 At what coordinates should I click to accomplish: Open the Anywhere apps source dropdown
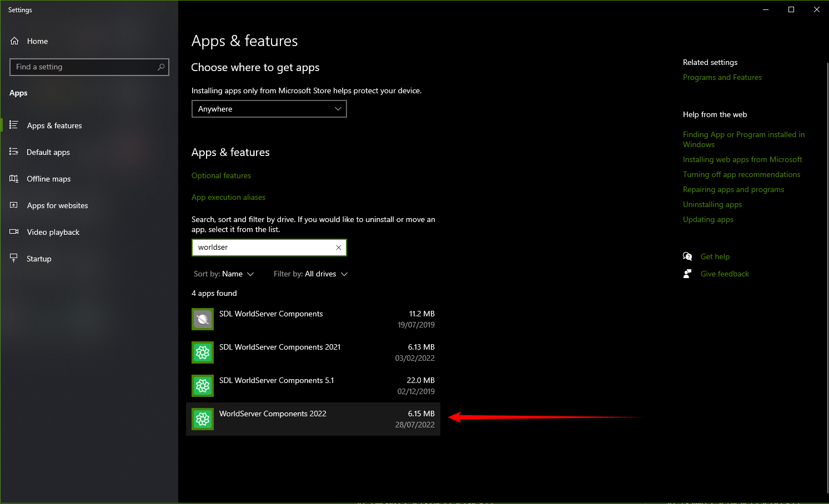point(269,109)
